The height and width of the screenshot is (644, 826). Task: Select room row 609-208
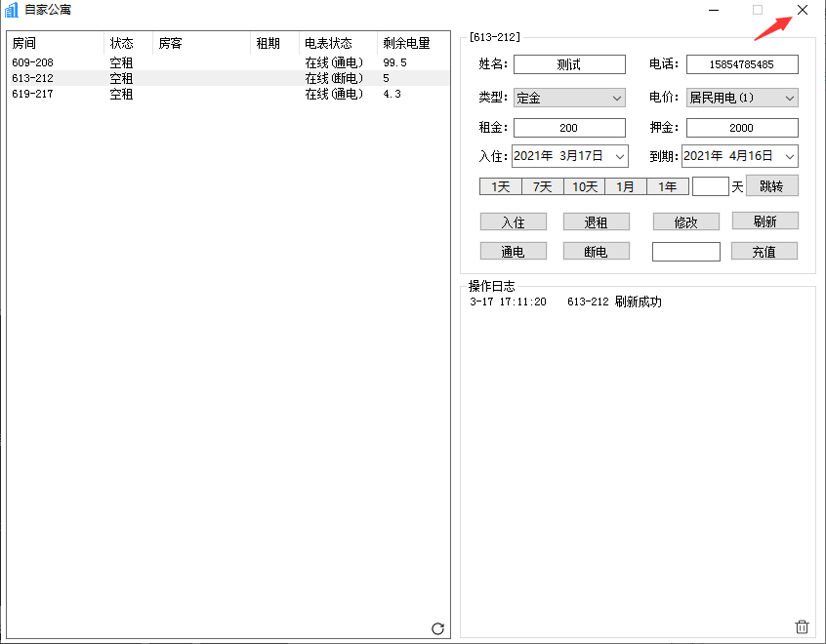(x=229, y=62)
